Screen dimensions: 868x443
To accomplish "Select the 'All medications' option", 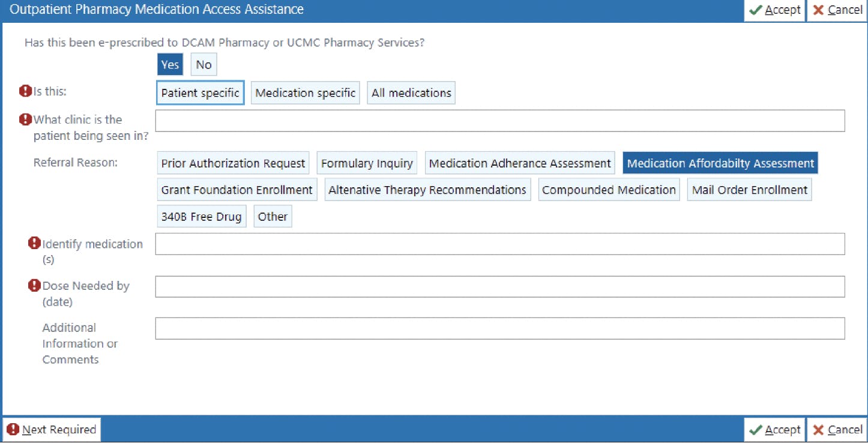I will click(x=411, y=92).
